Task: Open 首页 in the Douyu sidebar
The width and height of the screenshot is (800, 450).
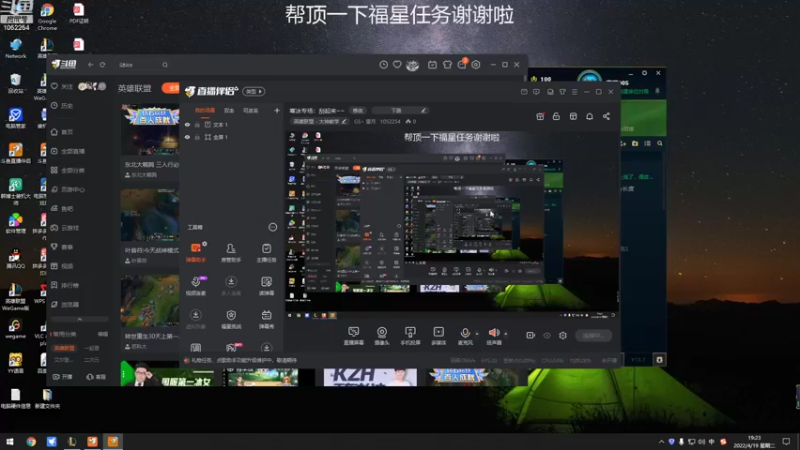Action: point(62,132)
